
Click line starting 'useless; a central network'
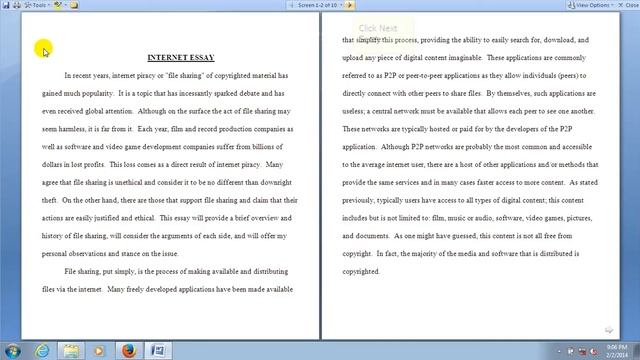[x=469, y=111]
